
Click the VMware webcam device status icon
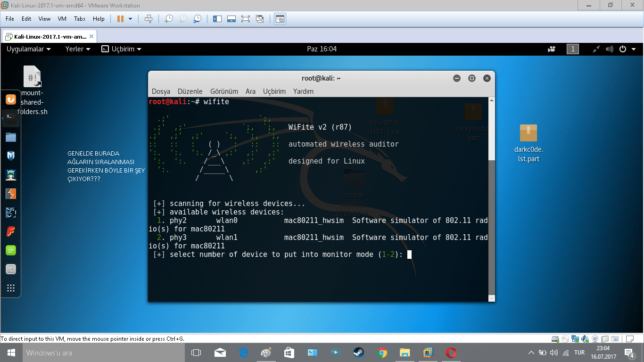pos(595,339)
